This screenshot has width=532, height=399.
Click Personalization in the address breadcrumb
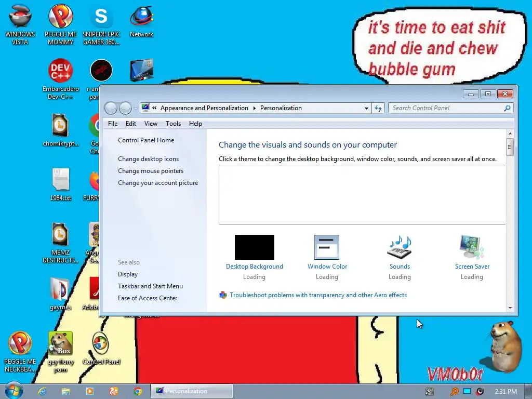(281, 108)
